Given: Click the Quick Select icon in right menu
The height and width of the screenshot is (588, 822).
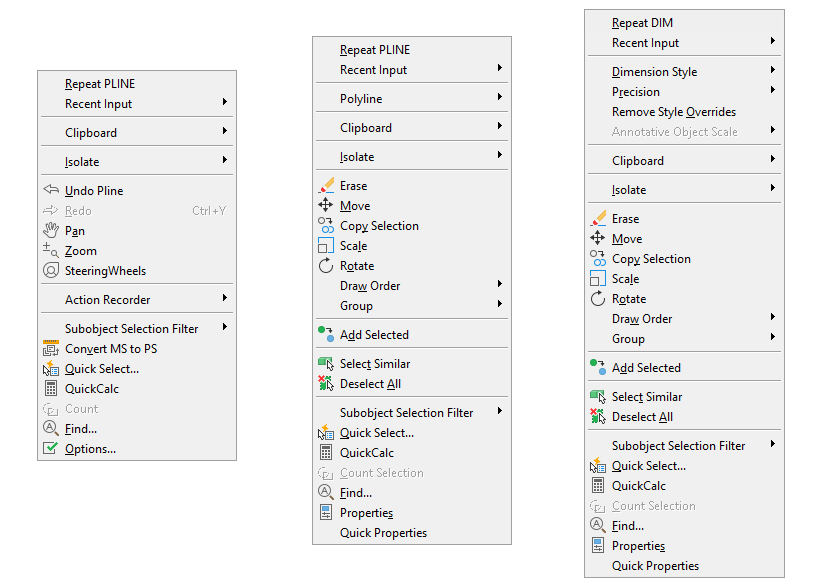Looking at the screenshot, I should click(598, 465).
